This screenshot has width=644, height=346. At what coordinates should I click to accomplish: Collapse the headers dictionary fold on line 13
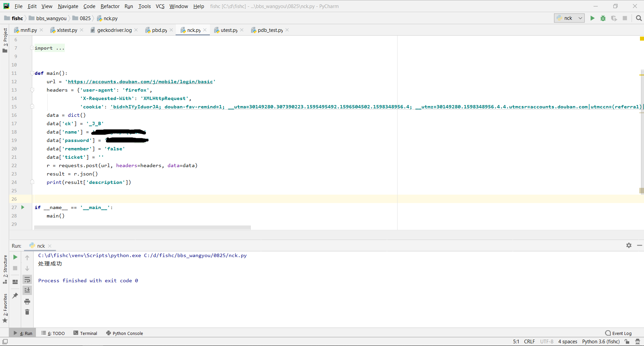tap(32, 90)
